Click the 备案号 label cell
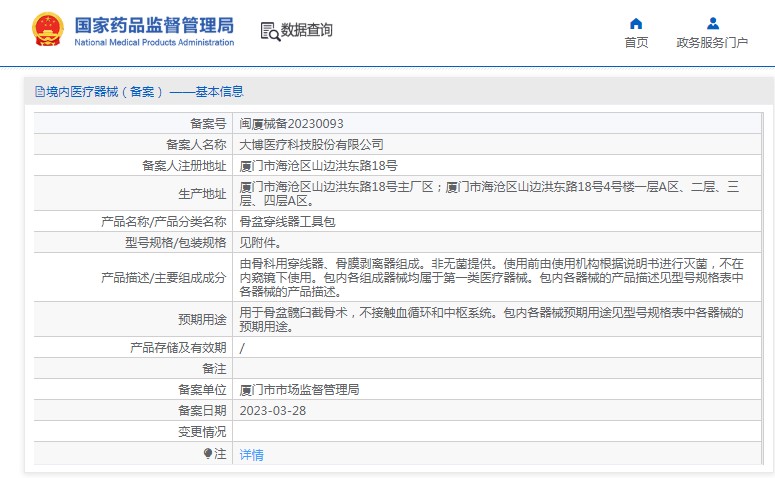 click(x=208, y=124)
